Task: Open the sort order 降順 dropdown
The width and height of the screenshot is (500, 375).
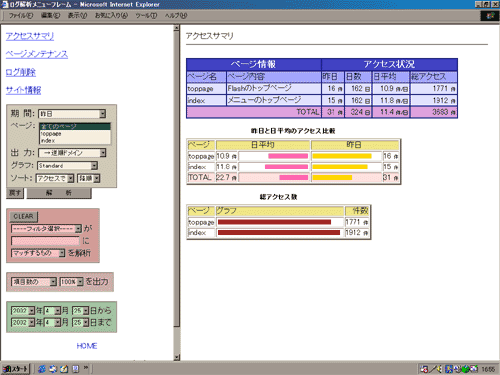Action: point(89,179)
